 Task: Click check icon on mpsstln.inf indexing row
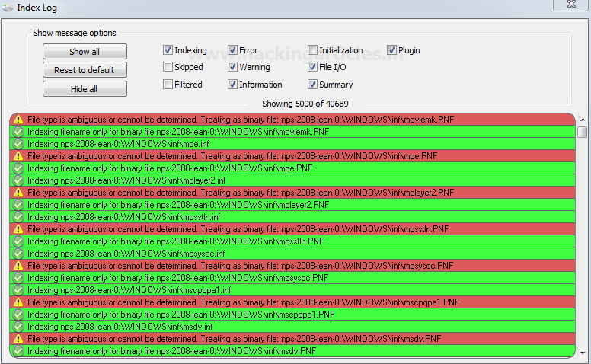tap(18, 217)
